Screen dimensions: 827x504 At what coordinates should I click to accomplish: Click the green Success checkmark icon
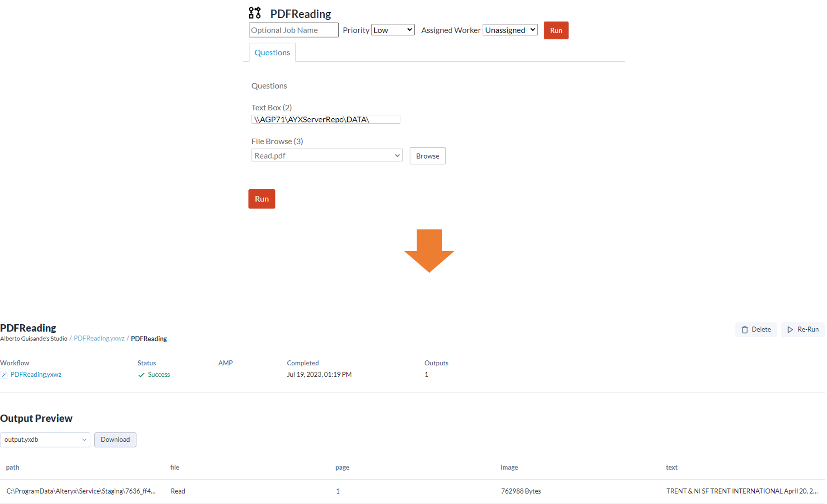141,374
